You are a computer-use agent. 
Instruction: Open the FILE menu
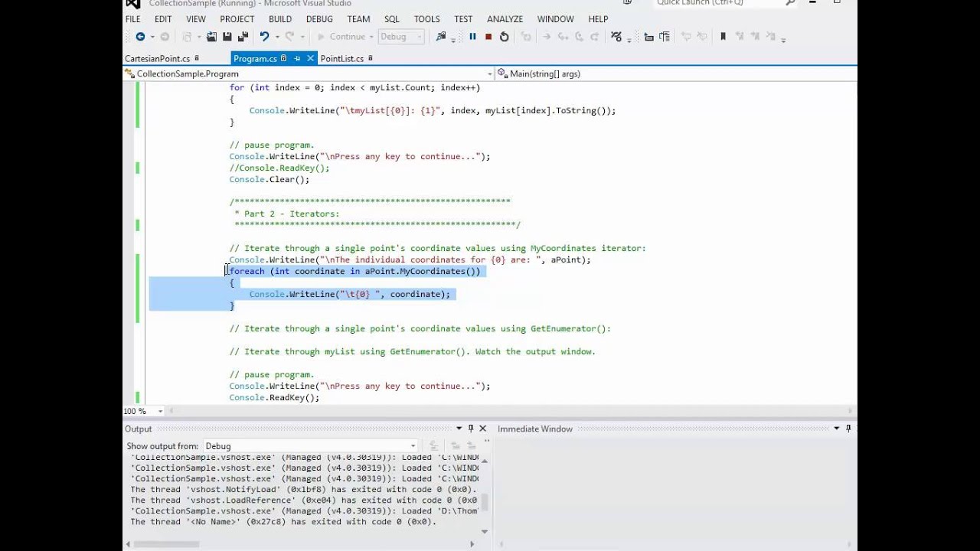132,19
